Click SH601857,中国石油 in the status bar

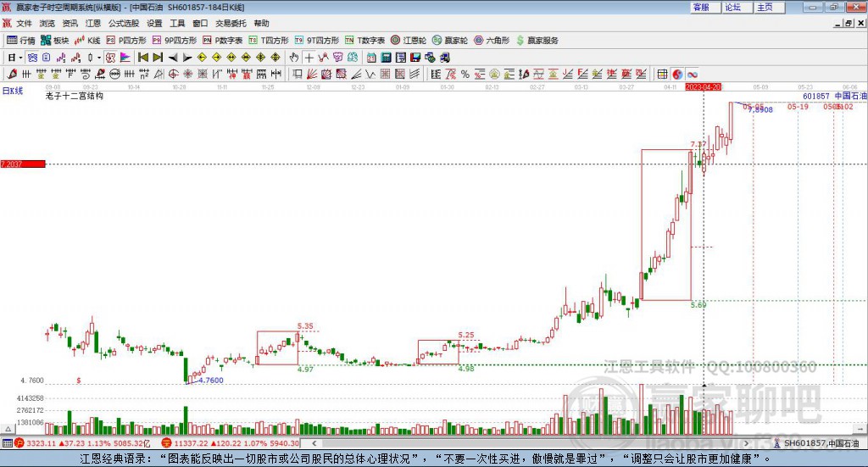coord(821,443)
